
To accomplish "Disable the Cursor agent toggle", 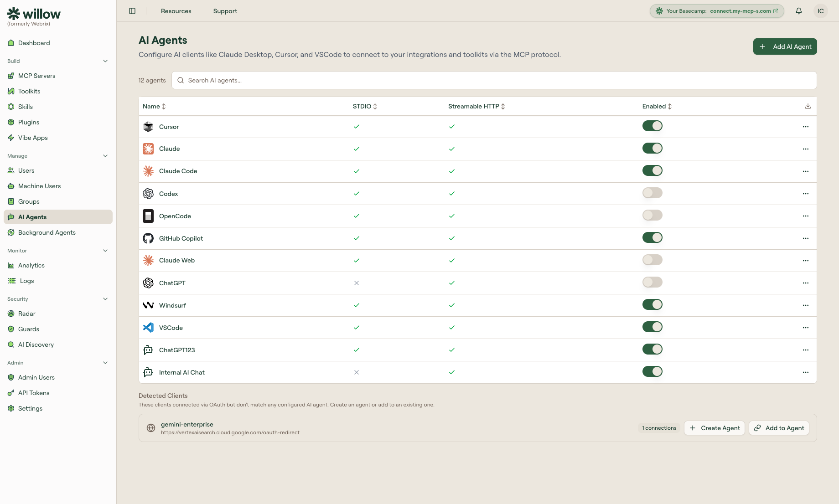I will coord(653,126).
